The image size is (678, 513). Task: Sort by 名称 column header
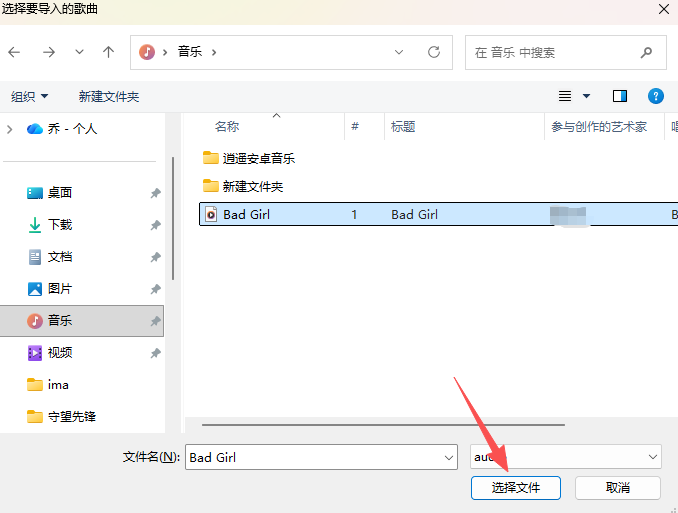coord(227,127)
